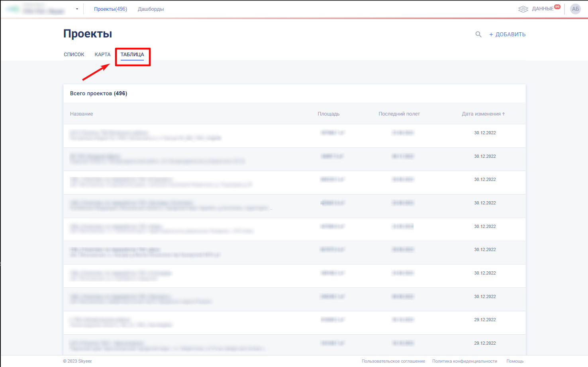The height and width of the screenshot is (367, 588).
Task: Switch to the СПИСОК tab
Action: pos(74,55)
